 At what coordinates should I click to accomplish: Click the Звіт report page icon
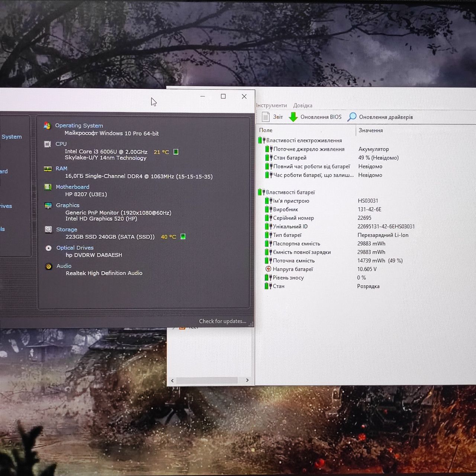coord(266,117)
